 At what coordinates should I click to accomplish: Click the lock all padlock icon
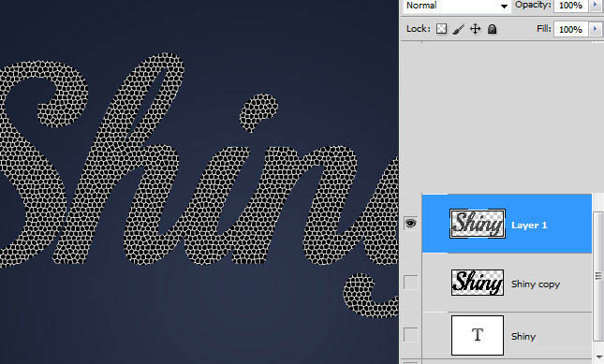pyautogui.click(x=492, y=29)
